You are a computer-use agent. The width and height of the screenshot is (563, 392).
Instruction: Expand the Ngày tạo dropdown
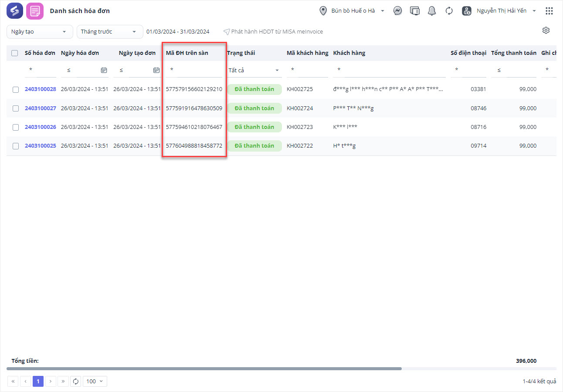[40, 32]
